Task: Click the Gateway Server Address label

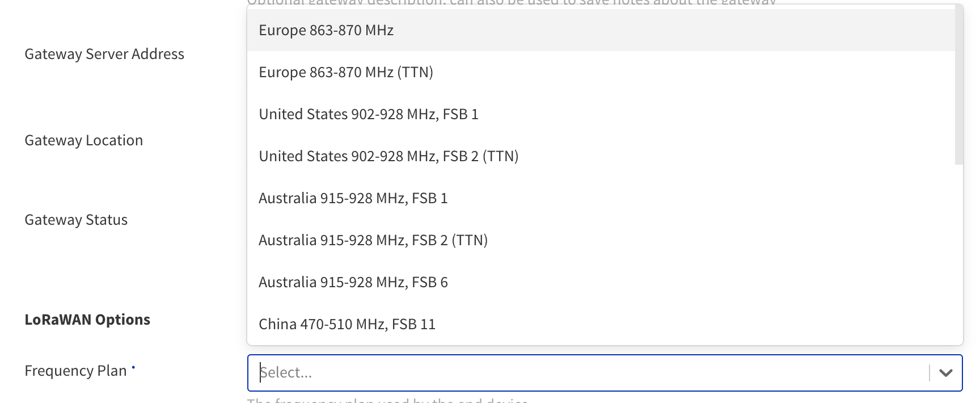Action: tap(104, 53)
